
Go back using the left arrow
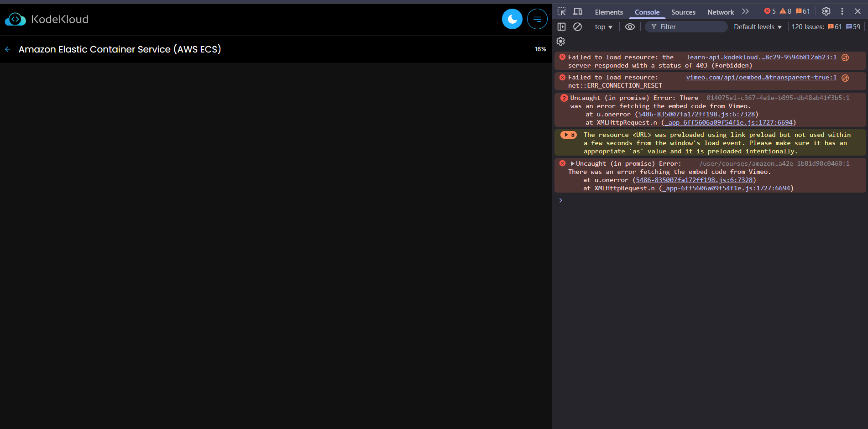click(8, 49)
